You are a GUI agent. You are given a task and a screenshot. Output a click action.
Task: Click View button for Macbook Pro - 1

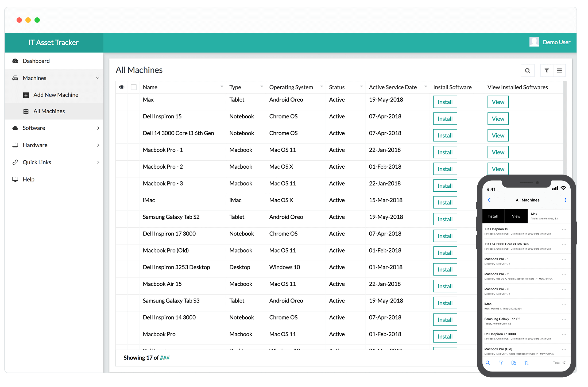click(498, 152)
